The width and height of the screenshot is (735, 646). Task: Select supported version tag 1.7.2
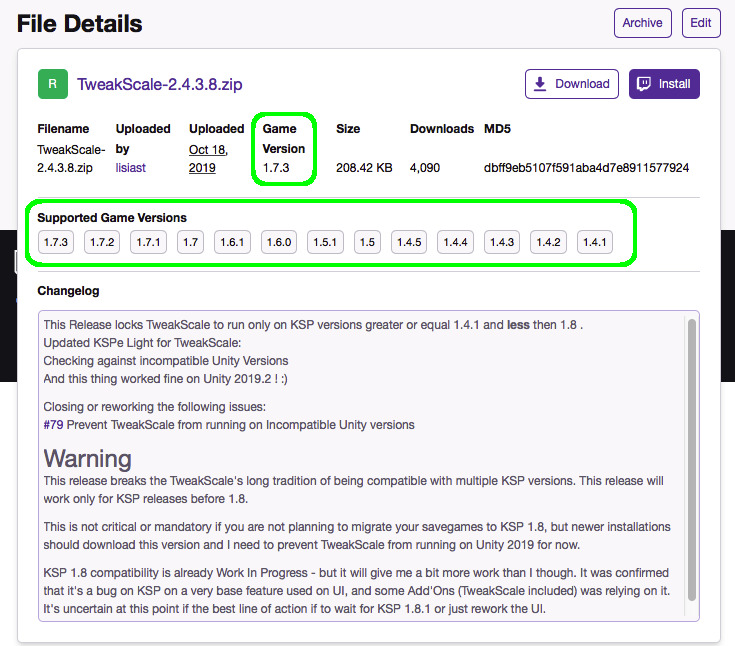102,242
